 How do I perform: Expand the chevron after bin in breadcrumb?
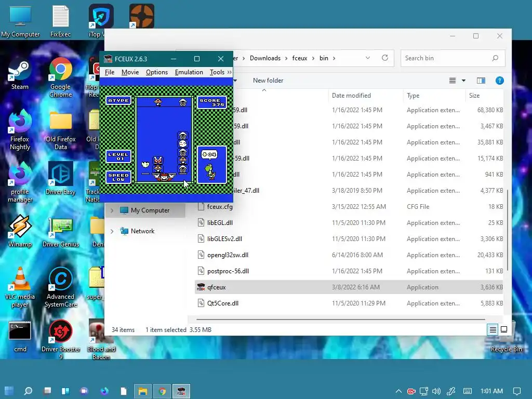pyautogui.click(x=334, y=58)
